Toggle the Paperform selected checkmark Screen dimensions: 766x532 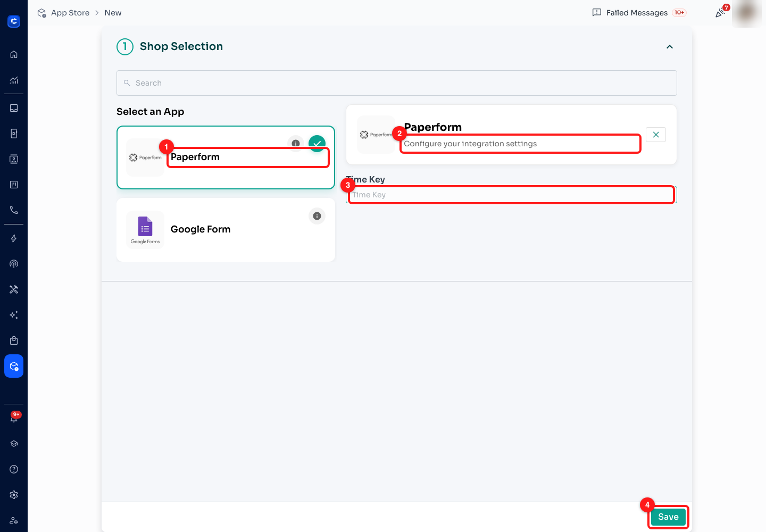[x=317, y=143]
